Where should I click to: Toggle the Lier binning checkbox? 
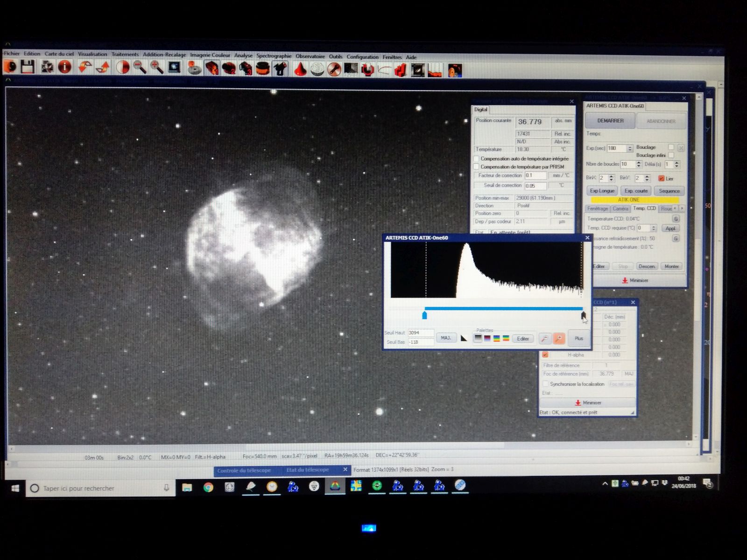[661, 178]
